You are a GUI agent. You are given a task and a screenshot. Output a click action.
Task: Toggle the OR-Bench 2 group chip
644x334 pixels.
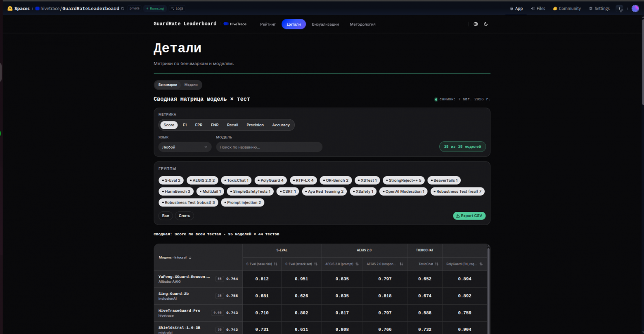point(336,180)
